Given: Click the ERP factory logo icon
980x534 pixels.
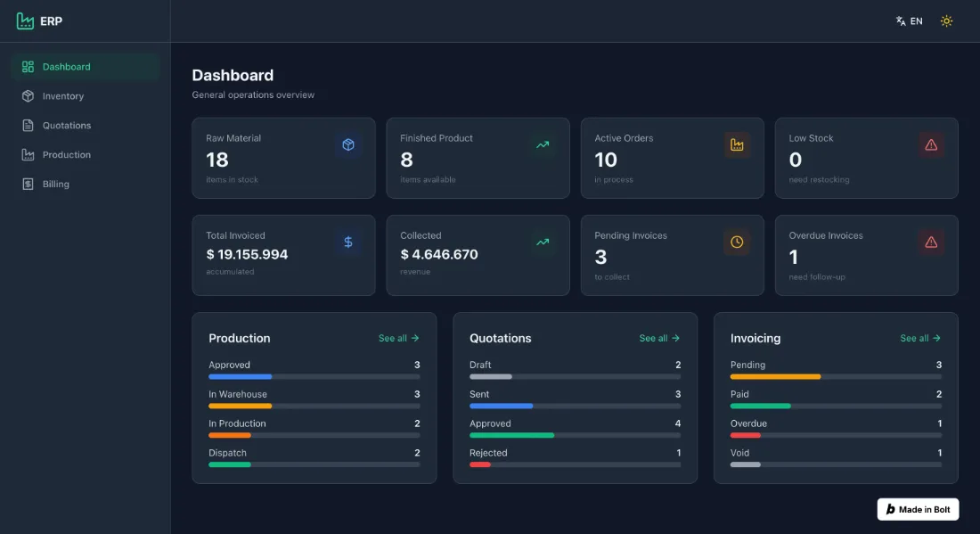Looking at the screenshot, I should [25, 21].
